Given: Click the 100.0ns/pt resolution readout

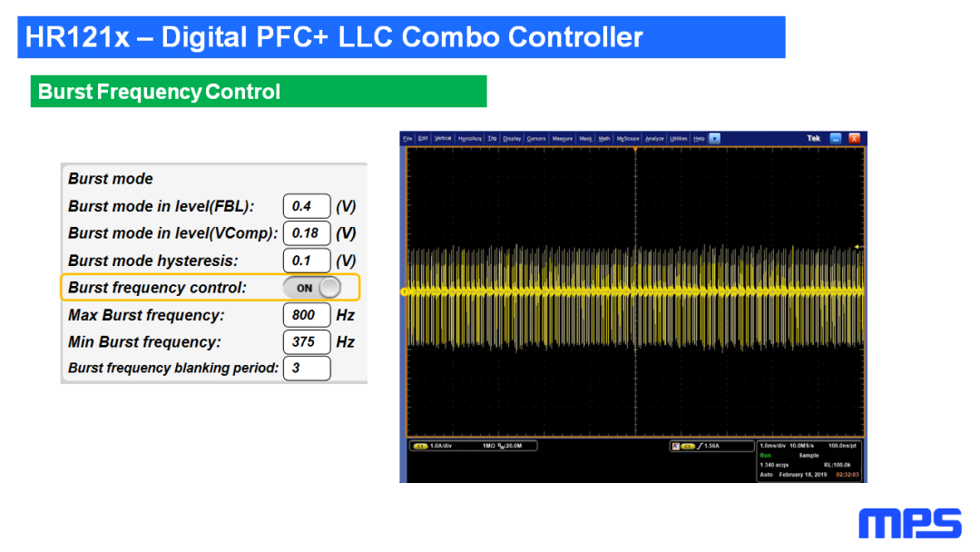Looking at the screenshot, I should click(842, 446).
